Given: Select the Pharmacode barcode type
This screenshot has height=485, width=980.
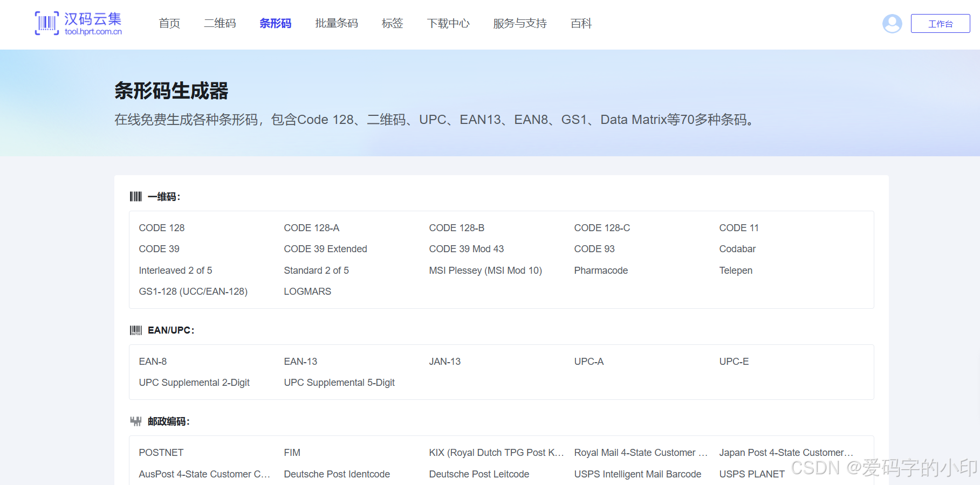Looking at the screenshot, I should (601, 271).
